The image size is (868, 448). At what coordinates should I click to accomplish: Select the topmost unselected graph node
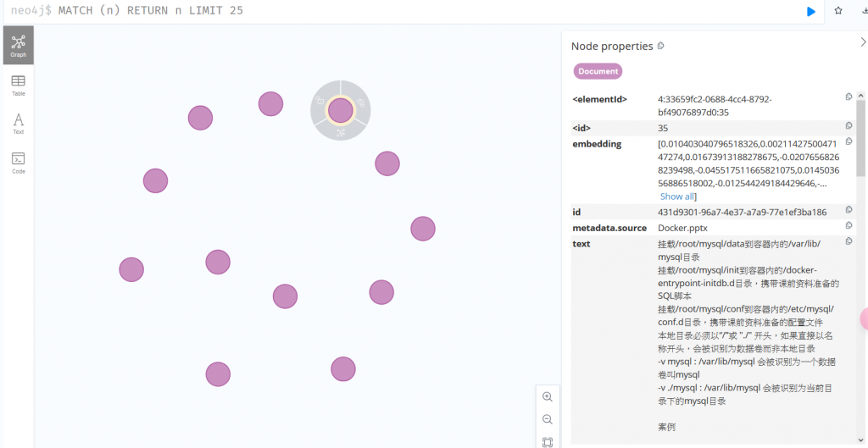coord(270,104)
